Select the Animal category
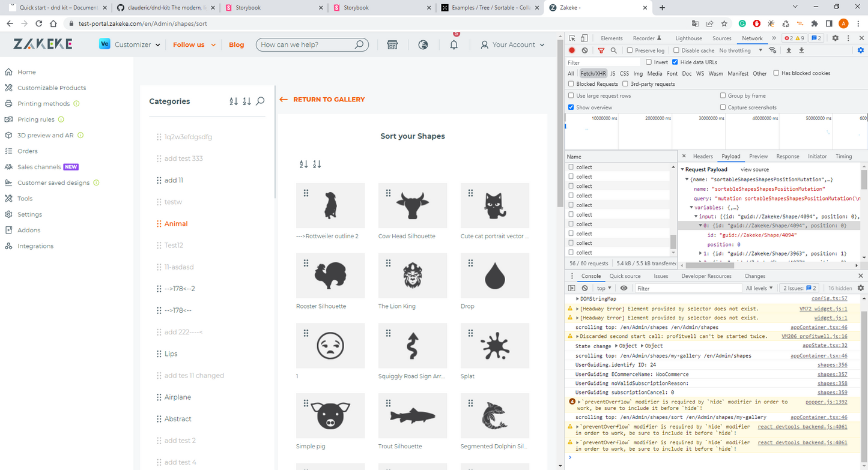This screenshot has height=470, width=868. click(176, 223)
